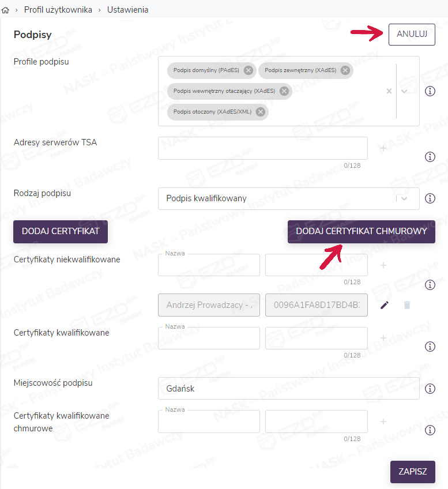Image resolution: width=448 pixels, height=489 pixels.
Task: Remove the Podpis otoczony (XAdES/XML) chip
Action: coord(261,112)
